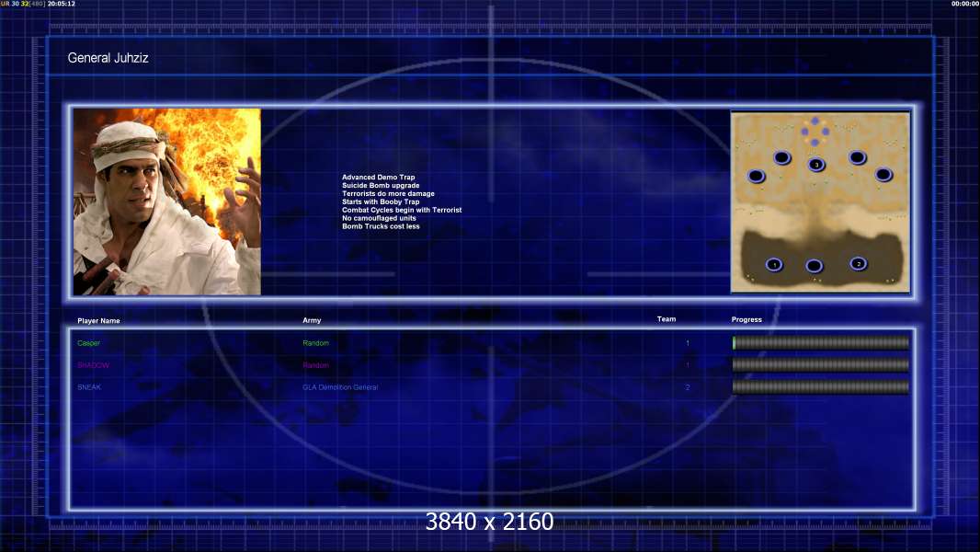Click the 'General Juhziz' title text
The height and width of the screenshot is (552, 980).
[x=108, y=58]
